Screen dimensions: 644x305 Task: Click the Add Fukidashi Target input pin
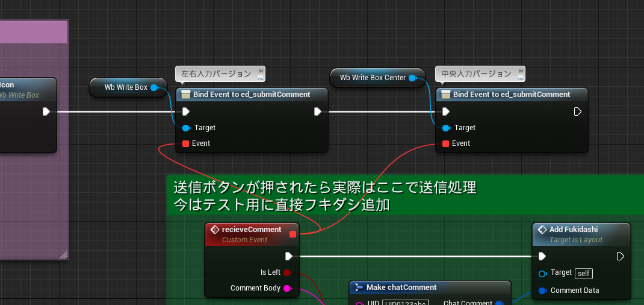click(x=542, y=274)
